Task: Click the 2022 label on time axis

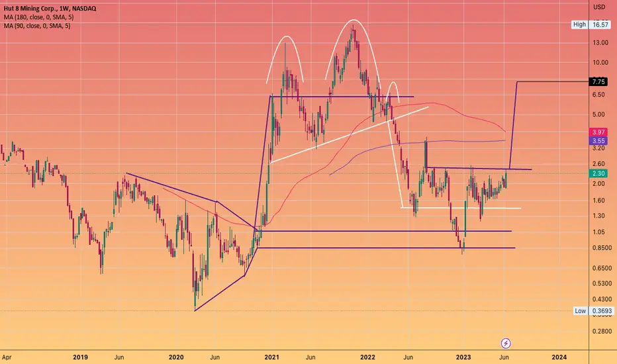Action: point(367,357)
